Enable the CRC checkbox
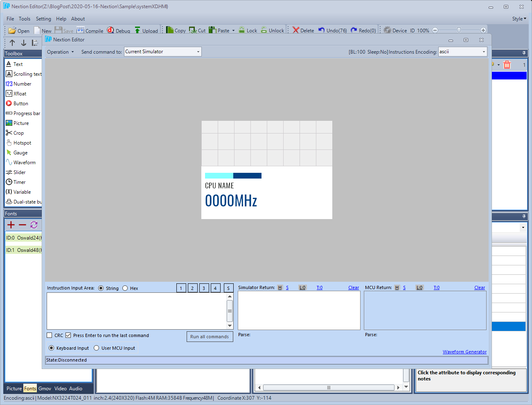Screen dimensions: 532x405 pyautogui.click(x=49, y=335)
